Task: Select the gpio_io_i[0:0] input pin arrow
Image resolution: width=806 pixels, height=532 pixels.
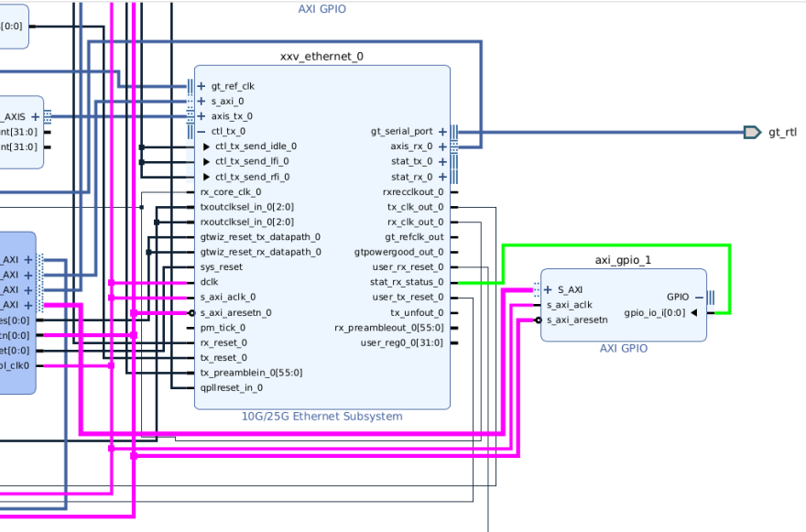Action: [694, 312]
